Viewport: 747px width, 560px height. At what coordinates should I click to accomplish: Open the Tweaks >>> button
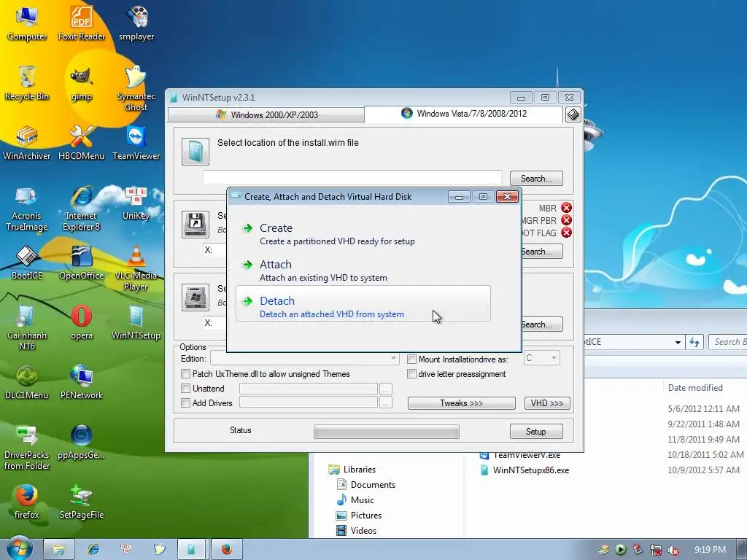pos(461,402)
